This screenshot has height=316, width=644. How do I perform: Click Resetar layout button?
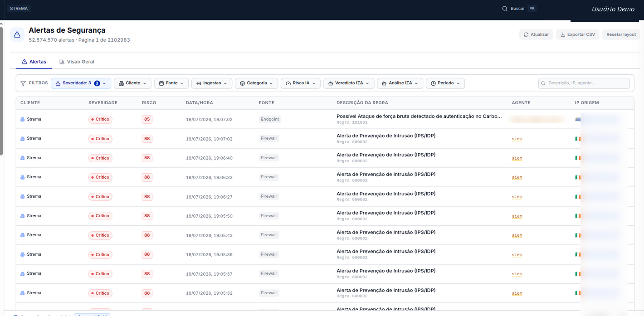[x=621, y=34]
